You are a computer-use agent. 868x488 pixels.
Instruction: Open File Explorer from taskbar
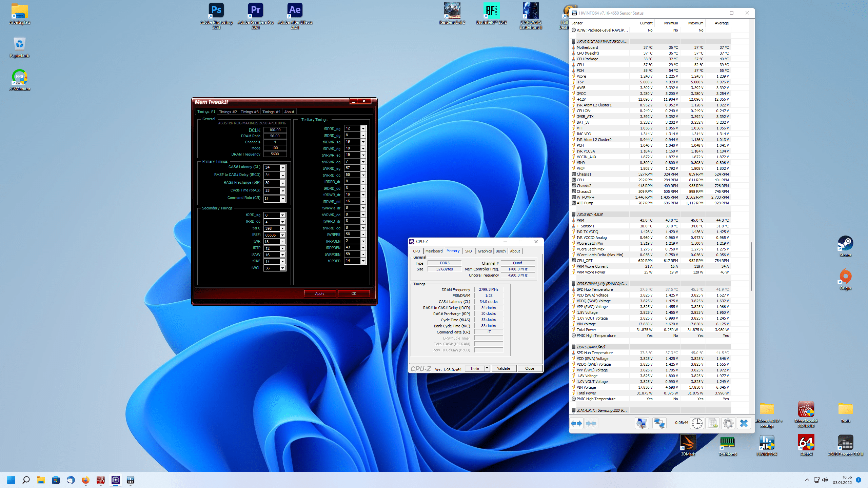[41, 480]
